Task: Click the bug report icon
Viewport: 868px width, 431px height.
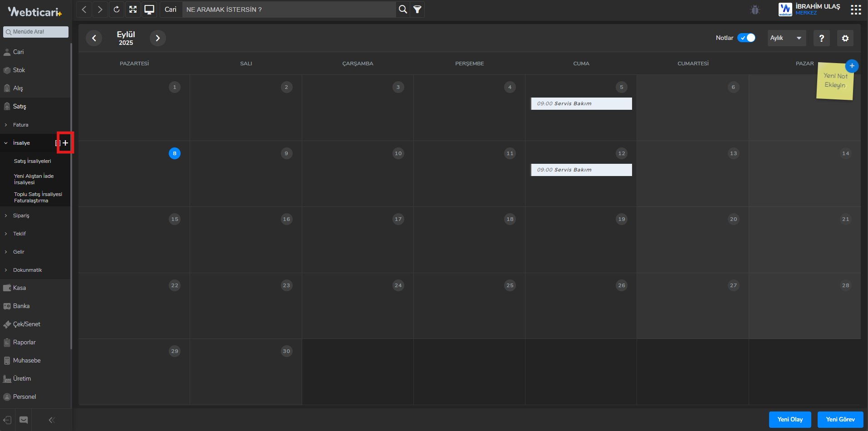Action: (x=755, y=10)
